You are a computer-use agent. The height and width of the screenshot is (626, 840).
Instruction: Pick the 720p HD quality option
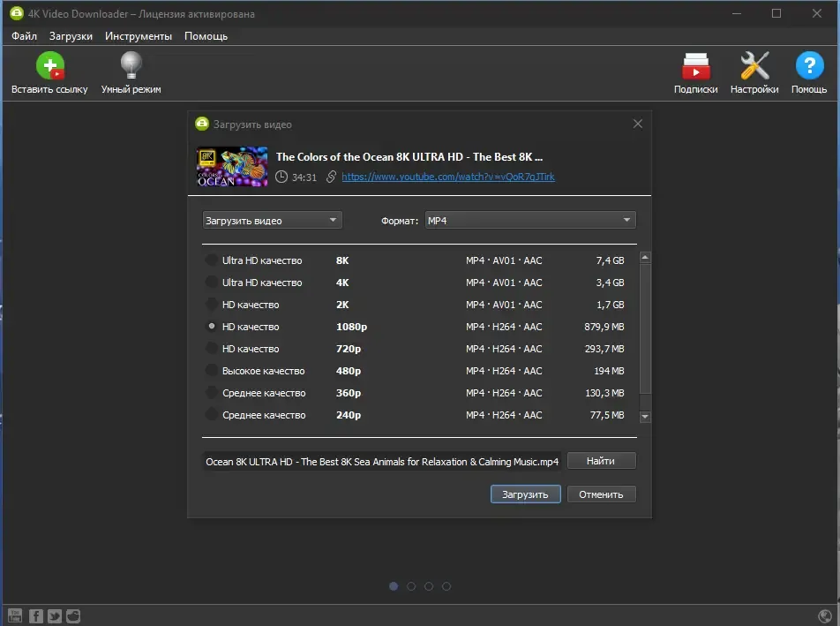[212, 349]
